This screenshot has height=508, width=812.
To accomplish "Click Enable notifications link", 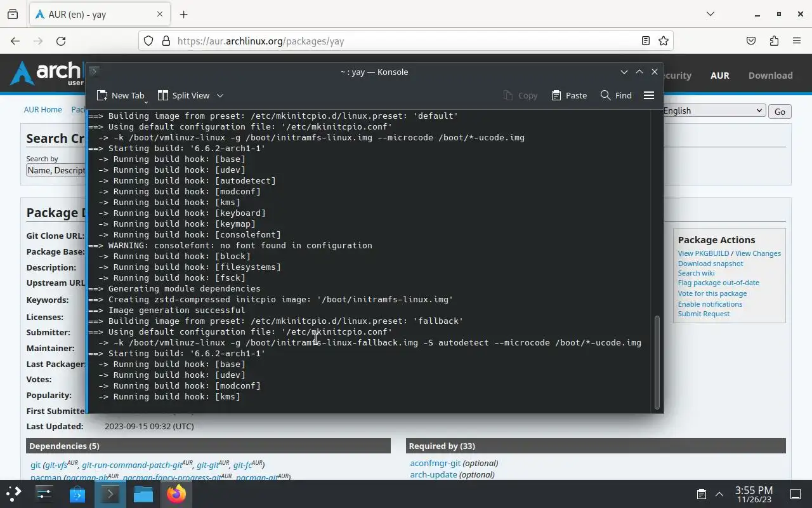I will tap(709, 304).
